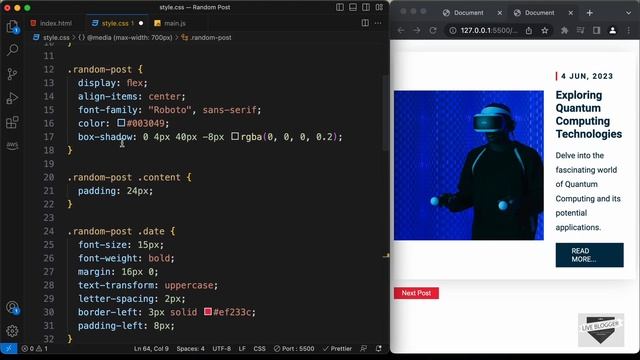Screen dimensions: 640x360
Task: Click the VR headset post image
Action: (469, 165)
